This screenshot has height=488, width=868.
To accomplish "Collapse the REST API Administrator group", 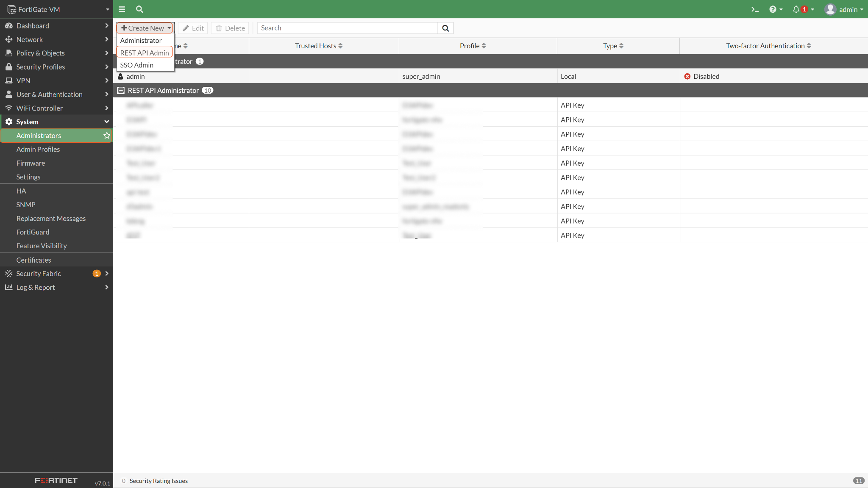I will pyautogui.click(x=121, y=90).
